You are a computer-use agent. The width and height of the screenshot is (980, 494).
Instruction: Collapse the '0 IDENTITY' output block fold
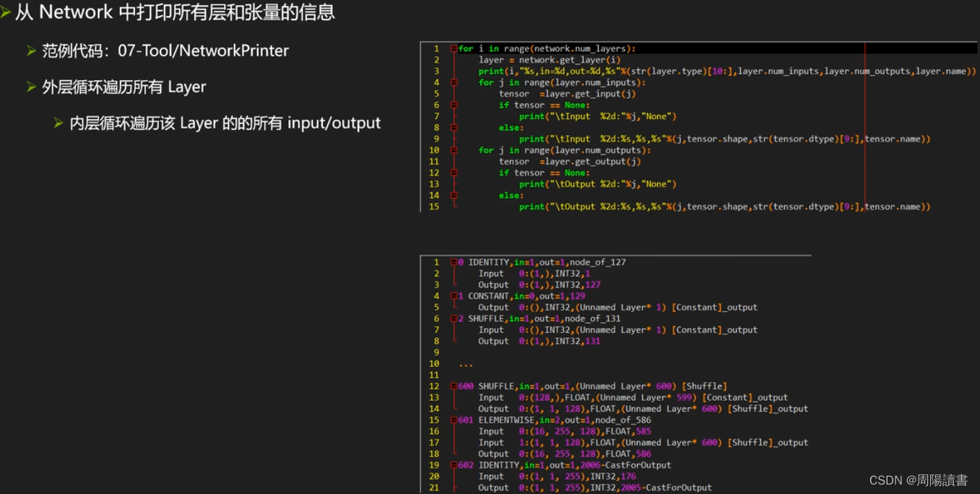454,262
